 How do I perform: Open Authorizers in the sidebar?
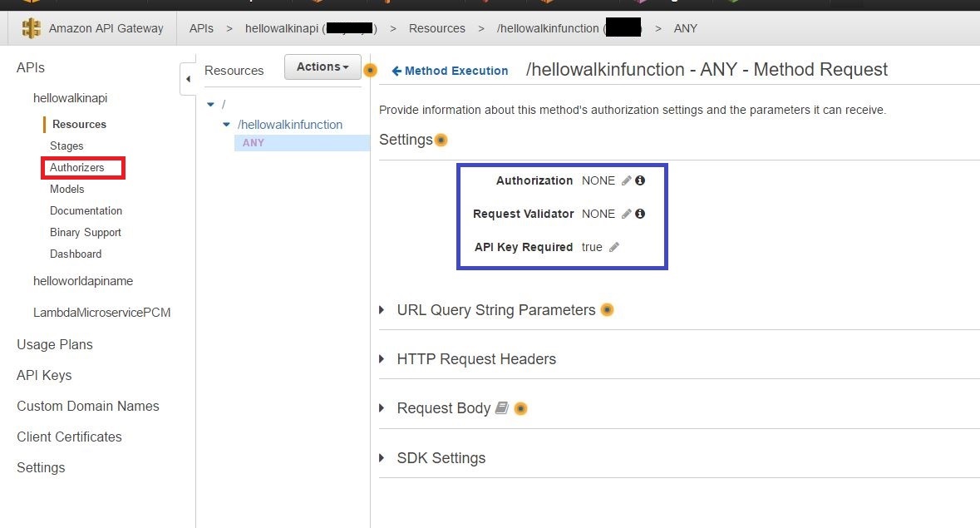pos(76,167)
